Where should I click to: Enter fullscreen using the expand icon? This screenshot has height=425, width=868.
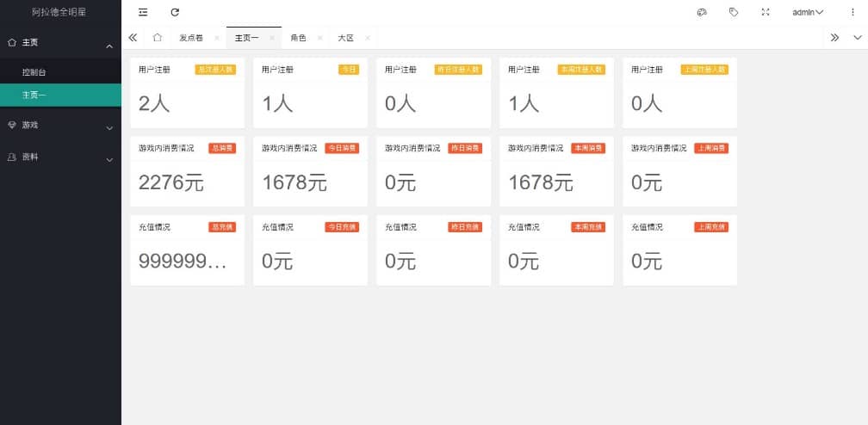766,12
